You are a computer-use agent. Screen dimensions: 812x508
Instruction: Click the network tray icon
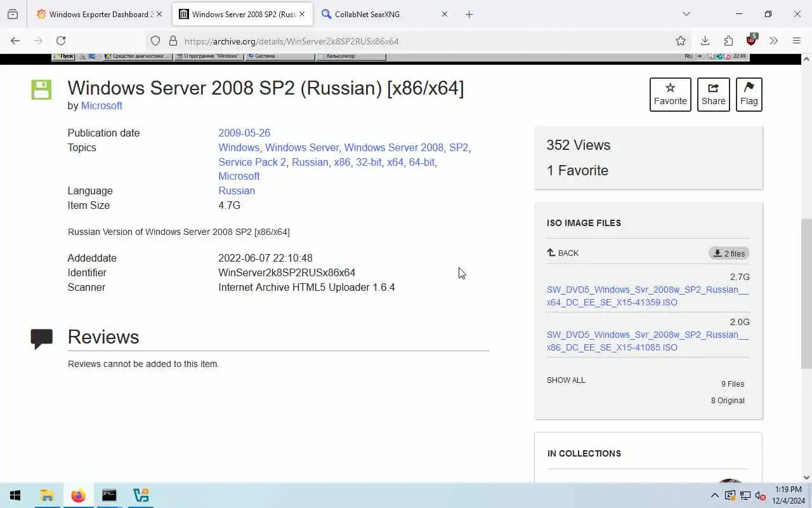pos(745,495)
